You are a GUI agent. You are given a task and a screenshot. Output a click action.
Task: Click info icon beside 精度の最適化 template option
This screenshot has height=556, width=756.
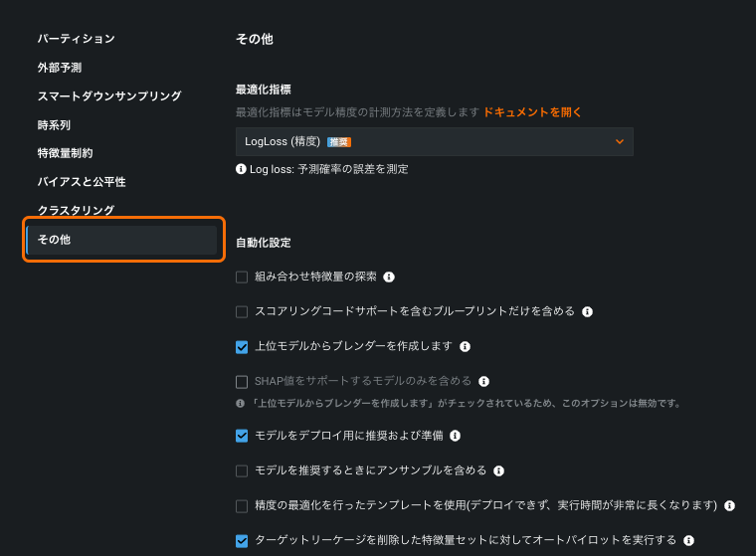pyautogui.click(x=729, y=505)
